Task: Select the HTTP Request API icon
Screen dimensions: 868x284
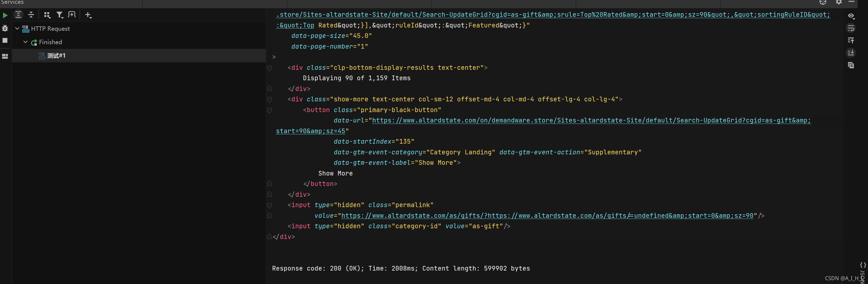Action: click(x=26, y=29)
